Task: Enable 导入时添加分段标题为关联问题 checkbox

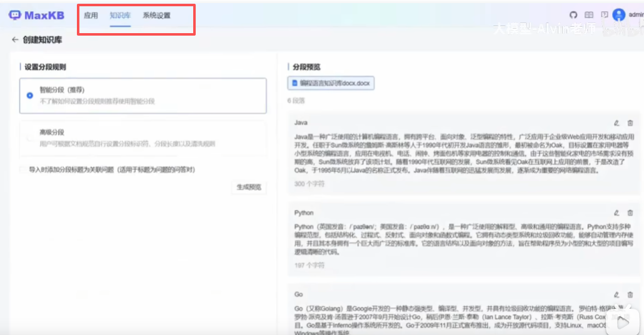Action: 23,169
